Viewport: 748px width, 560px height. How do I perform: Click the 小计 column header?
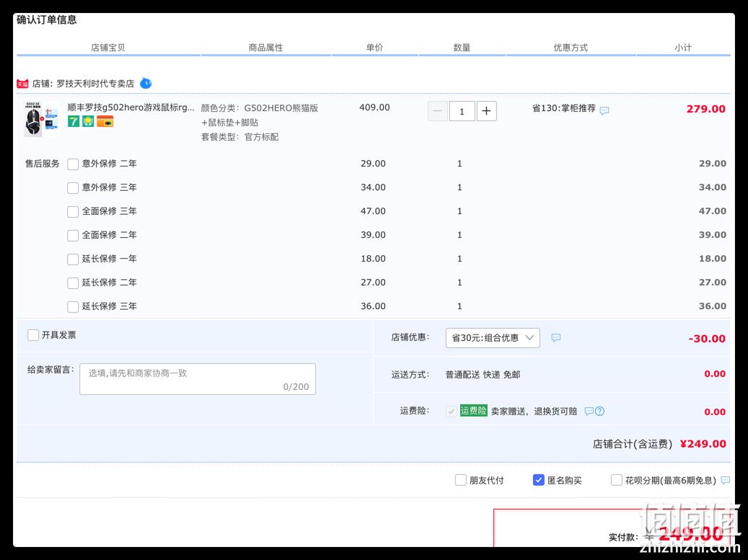tap(682, 48)
